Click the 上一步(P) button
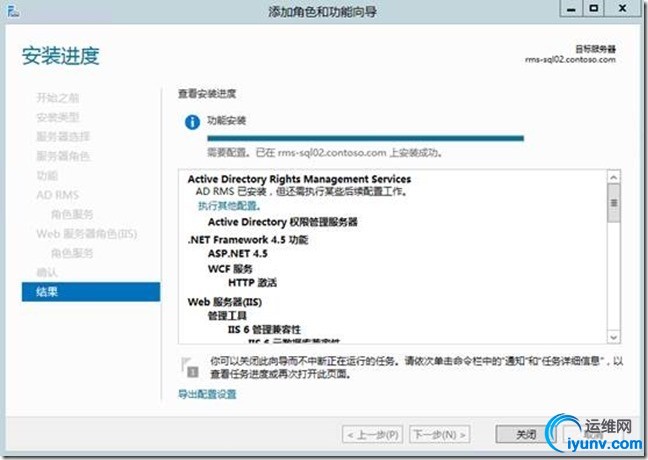 (x=373, y=435)
